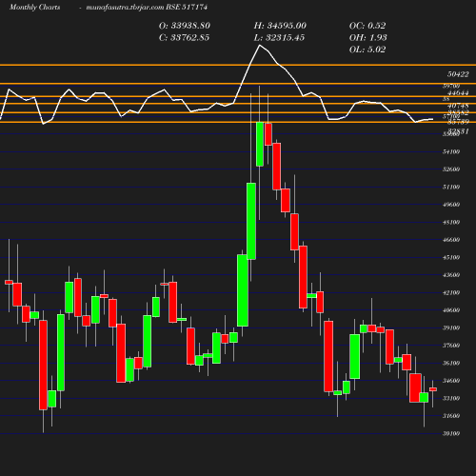Click the high value "H: 34595.00"
This screenshot has width=476, height=476.
(x=280, y=26)
